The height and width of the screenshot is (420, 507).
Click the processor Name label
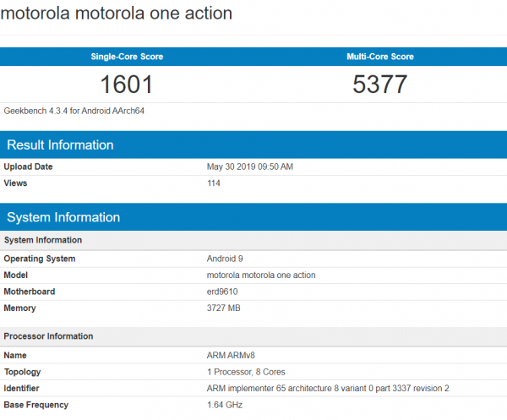[x=15, y=355]
